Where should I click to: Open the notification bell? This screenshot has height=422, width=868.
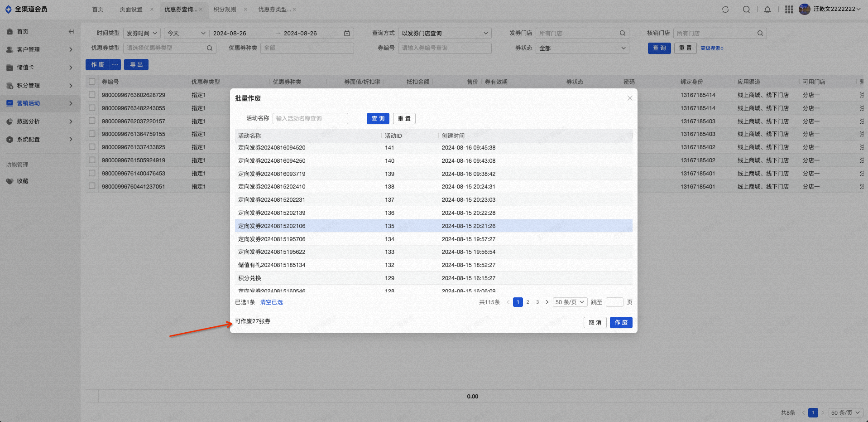pos(767,10)
